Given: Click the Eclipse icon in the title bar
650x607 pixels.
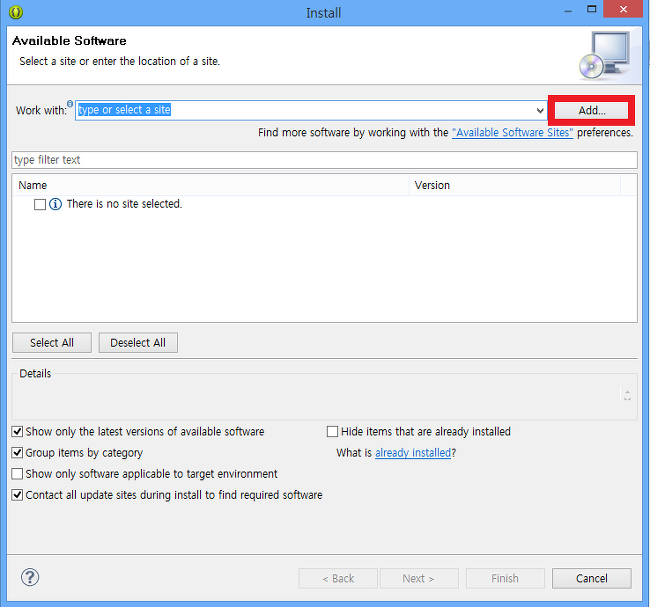Looking at the screenshot, I should click(x=16, y=12).
